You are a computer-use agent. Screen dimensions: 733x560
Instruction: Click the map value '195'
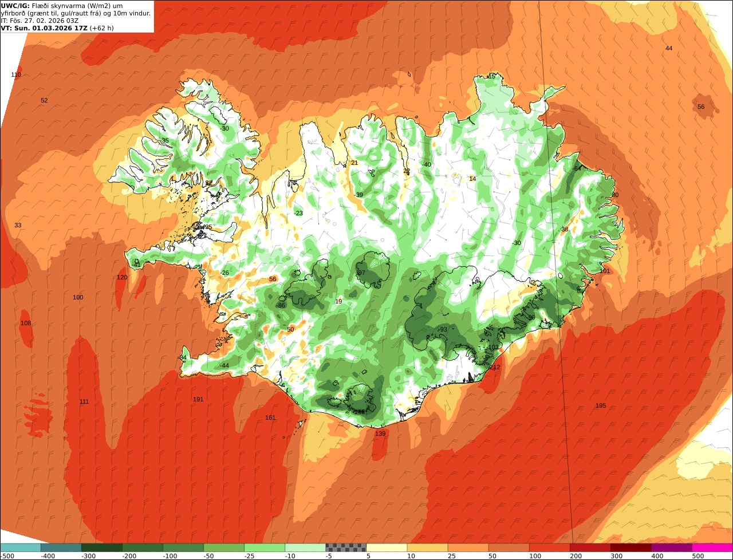[601, 406]
